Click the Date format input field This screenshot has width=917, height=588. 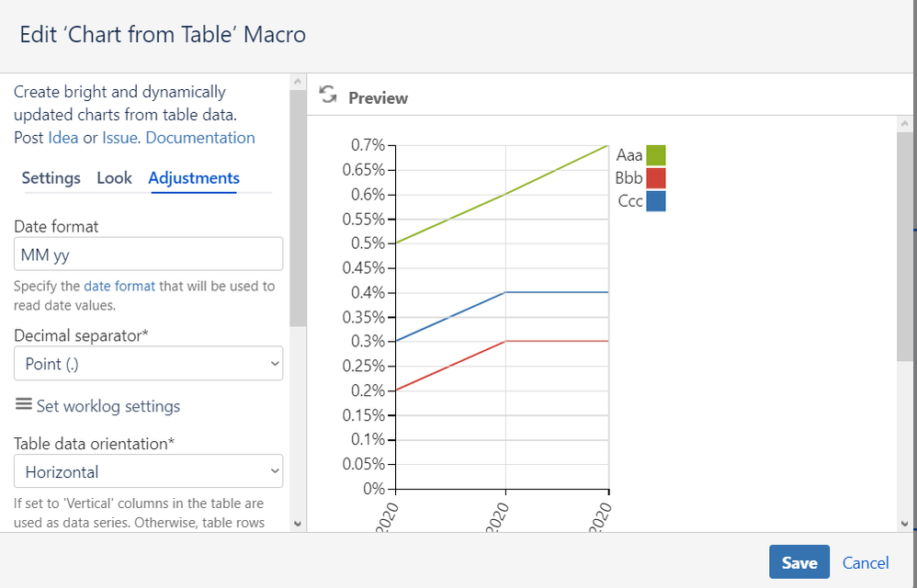[x=148, y=254]
